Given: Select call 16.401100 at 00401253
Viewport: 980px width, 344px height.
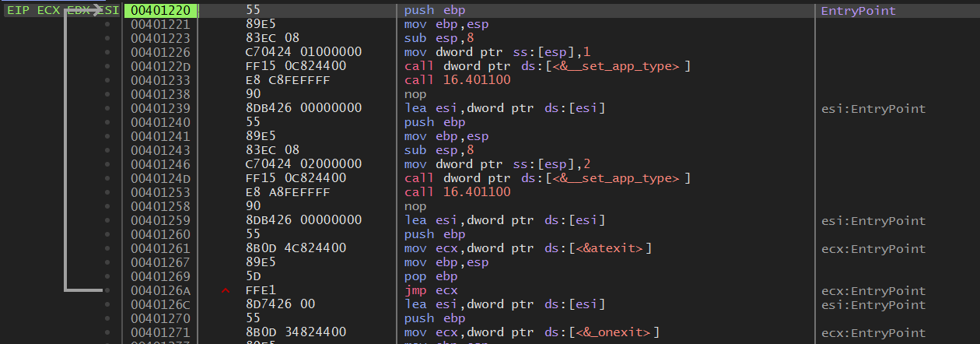Looking at the screenshot, I should (x=457, y=192).
